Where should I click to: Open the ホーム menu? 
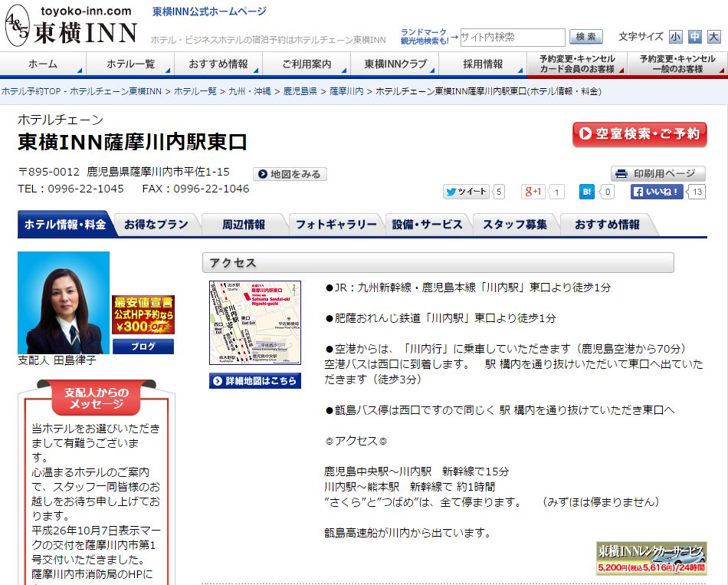click(x=43, y=64)
